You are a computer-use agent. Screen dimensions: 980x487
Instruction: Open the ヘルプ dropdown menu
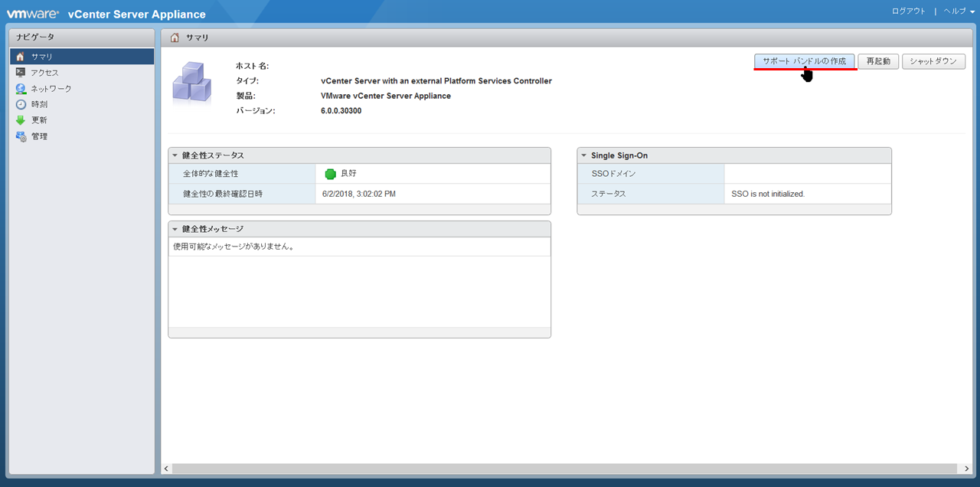click(x=959, y=11)
